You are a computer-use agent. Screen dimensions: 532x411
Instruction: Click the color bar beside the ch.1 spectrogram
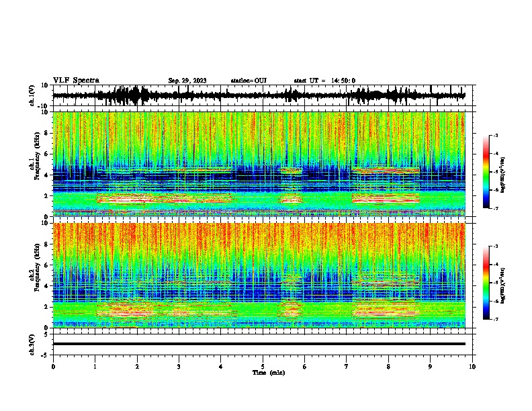(x=486, y=172)
